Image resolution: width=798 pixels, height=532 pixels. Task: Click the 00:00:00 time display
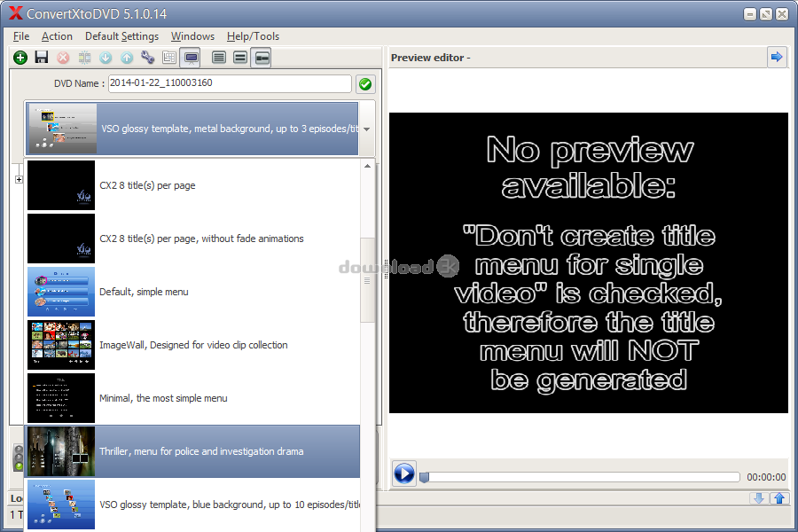coord(766,477)
